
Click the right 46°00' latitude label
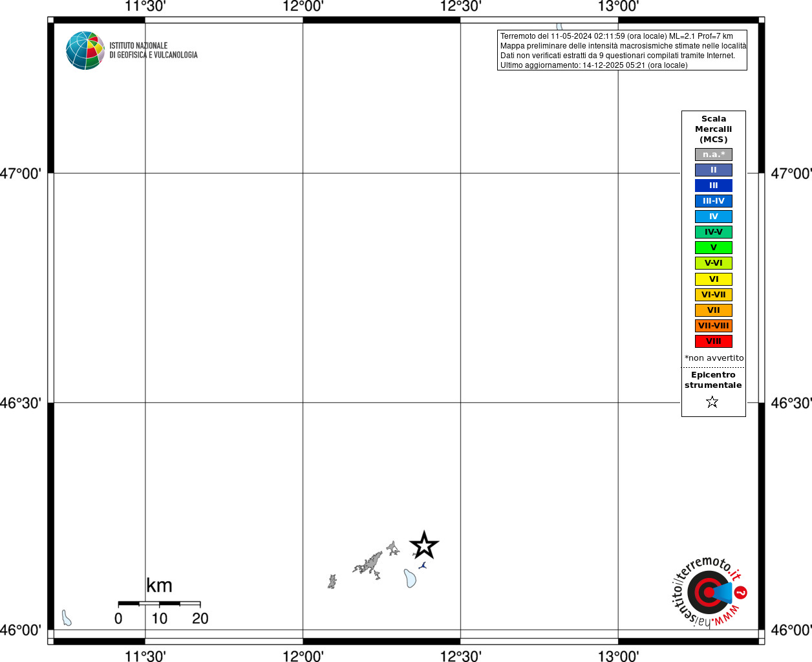(x=791, y=630)
